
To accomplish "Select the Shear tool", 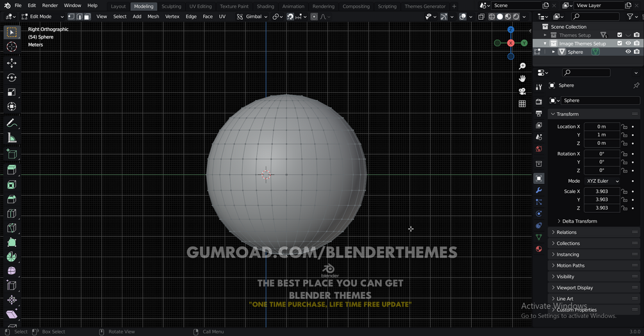I will 12,314.
